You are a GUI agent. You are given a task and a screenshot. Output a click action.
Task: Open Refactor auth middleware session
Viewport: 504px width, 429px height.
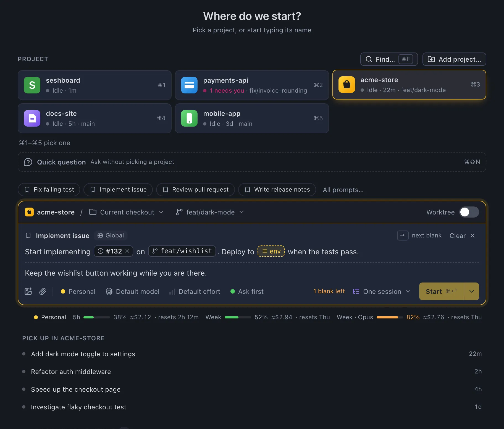252,372
